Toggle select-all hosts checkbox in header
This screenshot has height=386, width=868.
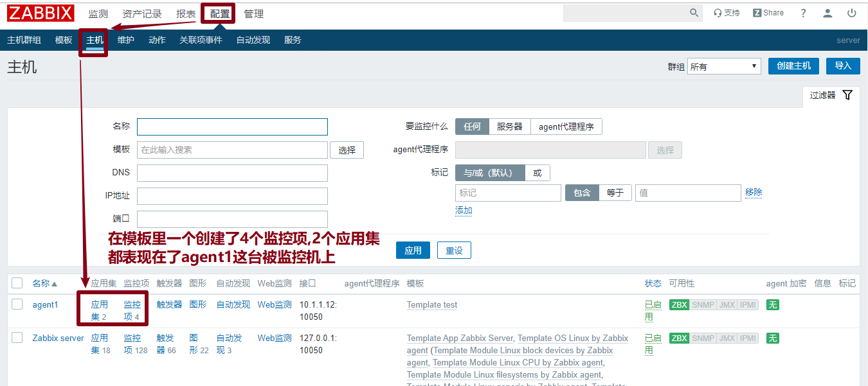pyautogui.click(x=17, y=283)
